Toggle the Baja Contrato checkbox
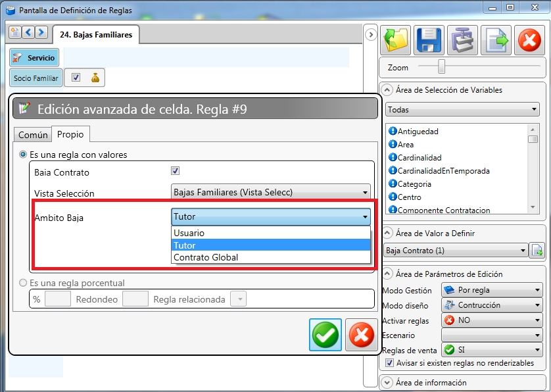The height and width of the screenshot is (392, 551). tap(175, 171)
